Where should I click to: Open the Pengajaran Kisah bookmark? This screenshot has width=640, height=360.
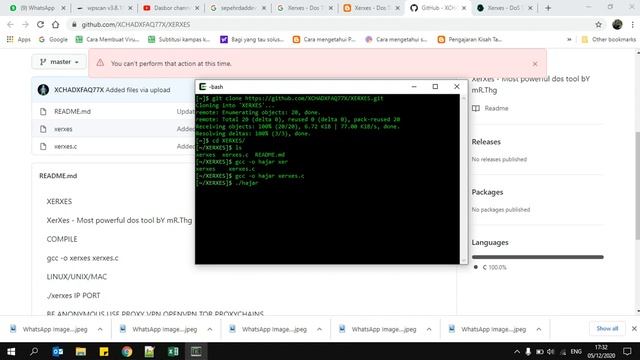click(470, 39)
